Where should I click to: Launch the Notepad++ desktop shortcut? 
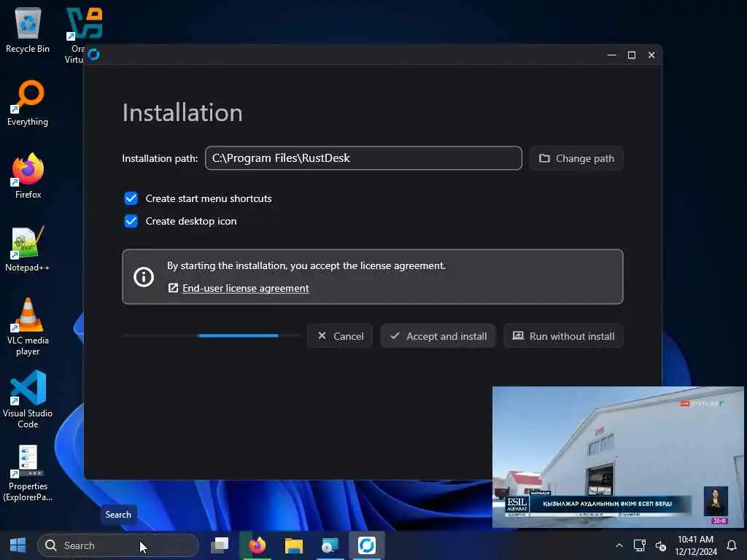click(28, 249)
